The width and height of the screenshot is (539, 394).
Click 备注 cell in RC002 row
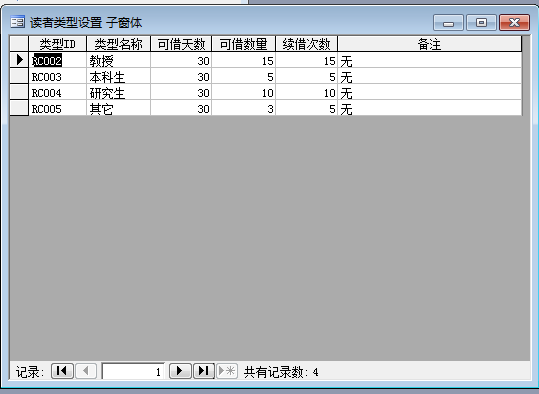pyautogui.click(x=429, y=60)
